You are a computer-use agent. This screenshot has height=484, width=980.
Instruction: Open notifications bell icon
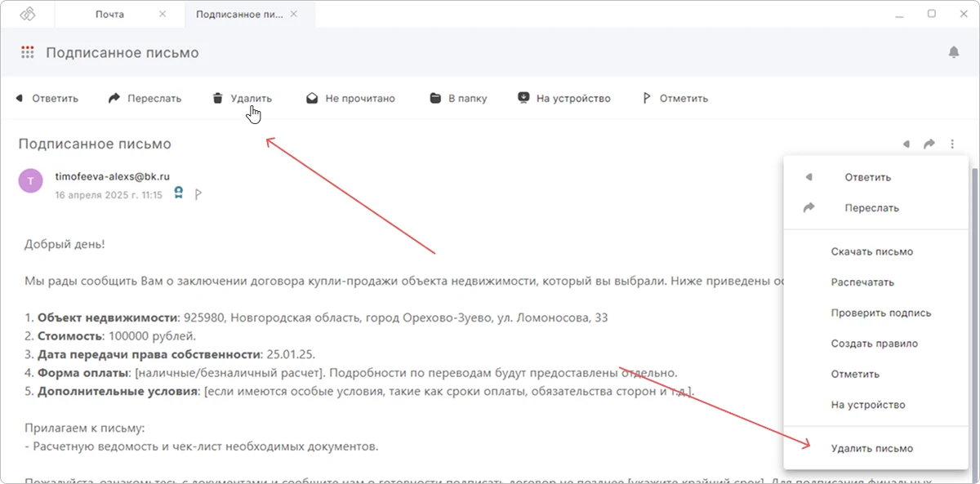pos(954,52)
